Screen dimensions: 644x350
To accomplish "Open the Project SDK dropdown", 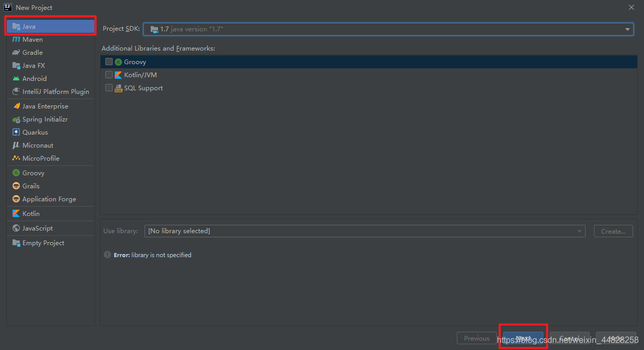I will point(388,29).
